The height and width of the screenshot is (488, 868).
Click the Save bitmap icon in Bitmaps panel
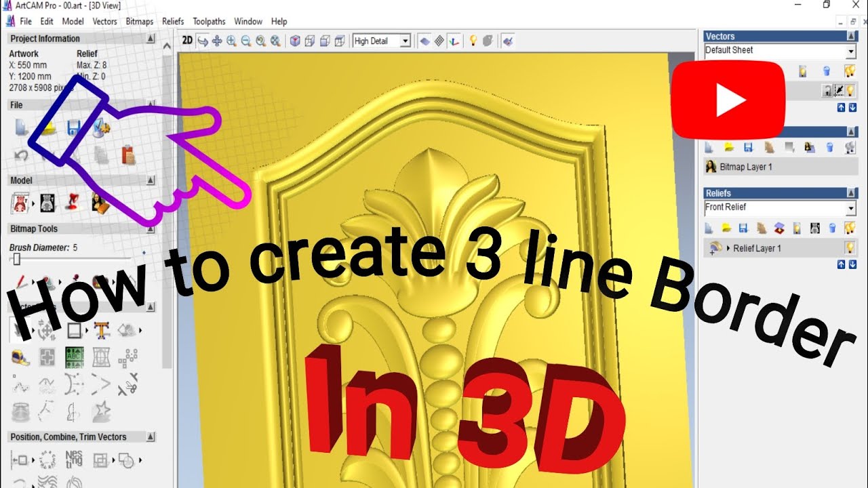748,147
